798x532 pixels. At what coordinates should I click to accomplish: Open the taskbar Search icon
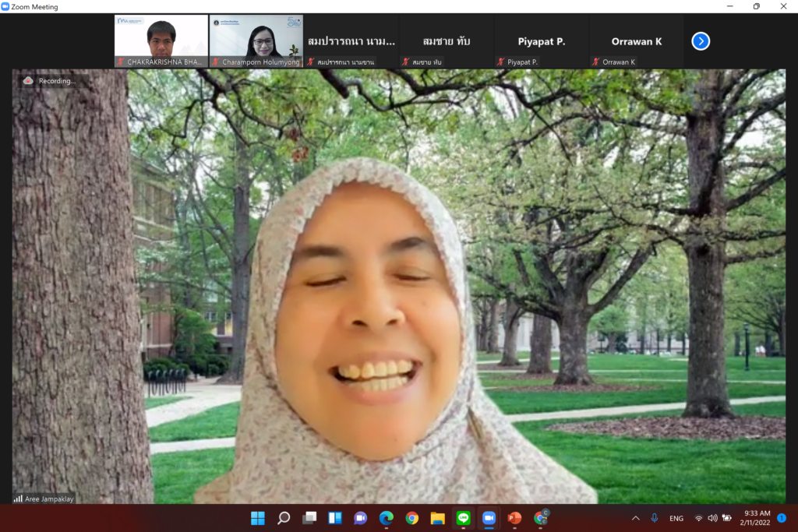coord(284,518)
